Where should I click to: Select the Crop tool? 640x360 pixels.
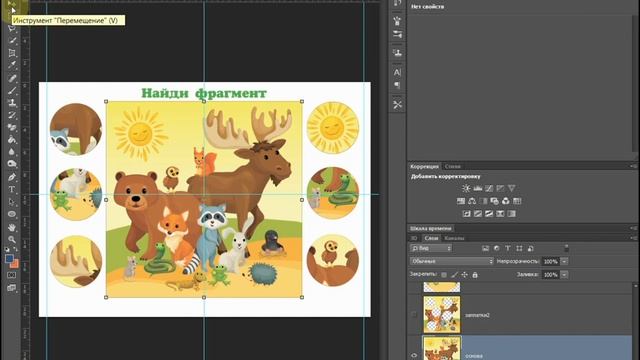pos(12,53)
